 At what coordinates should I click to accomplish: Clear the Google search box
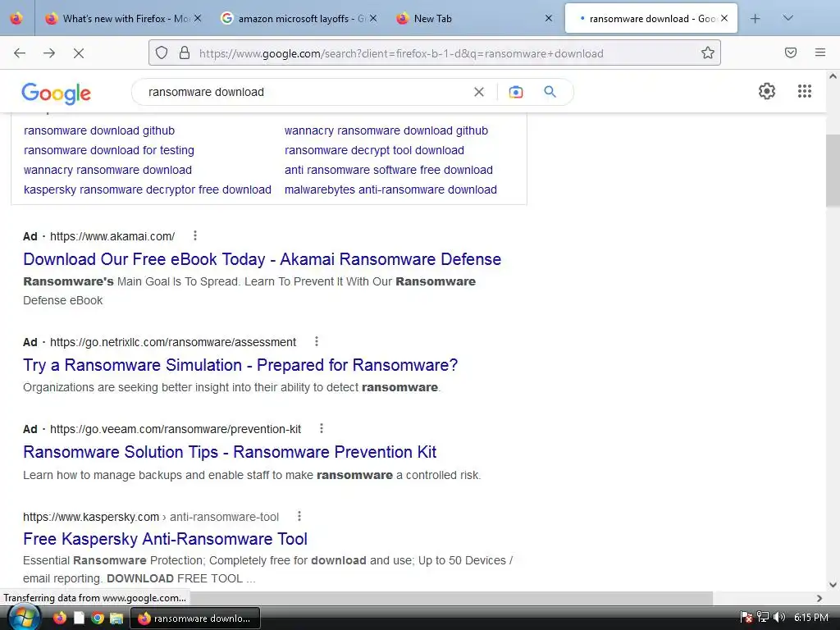coord(479,92)
